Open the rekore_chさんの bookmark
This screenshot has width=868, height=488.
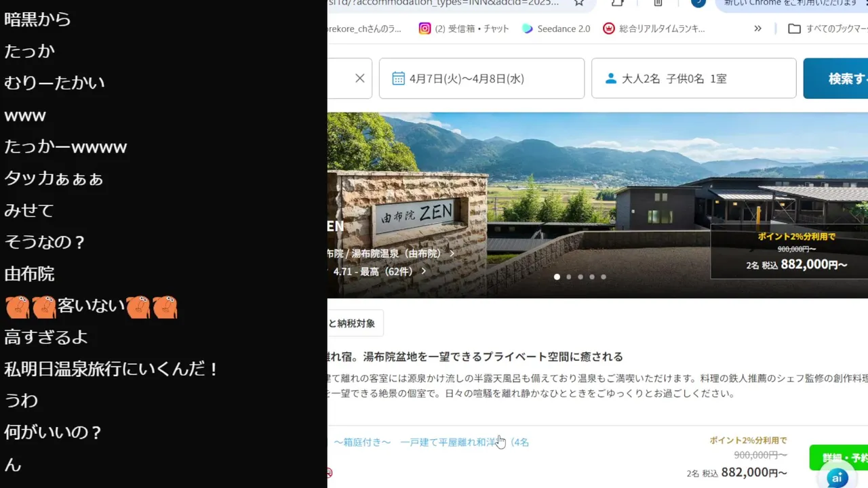365,28
